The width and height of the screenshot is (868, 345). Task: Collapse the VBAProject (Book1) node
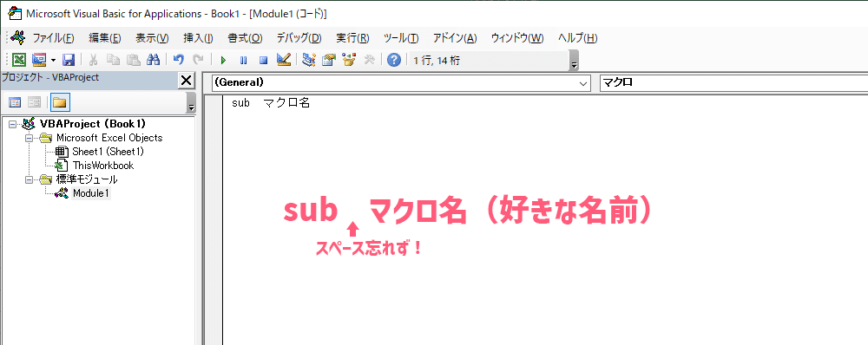(12, 125)
